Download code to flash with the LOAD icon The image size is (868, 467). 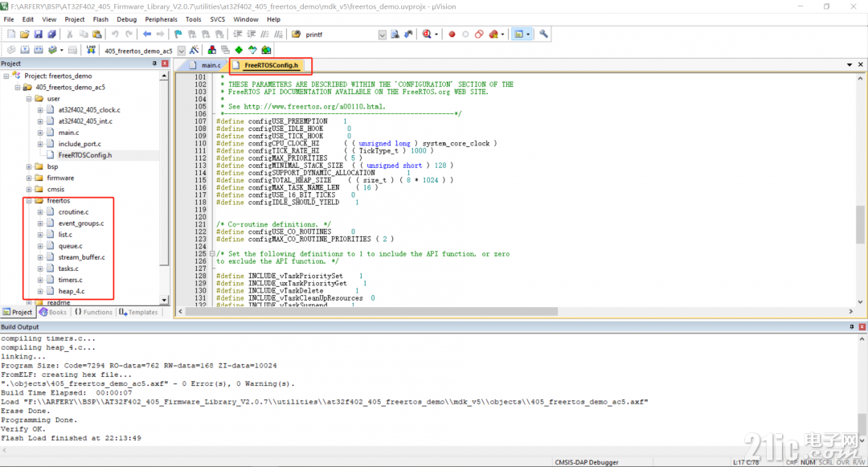91,51
